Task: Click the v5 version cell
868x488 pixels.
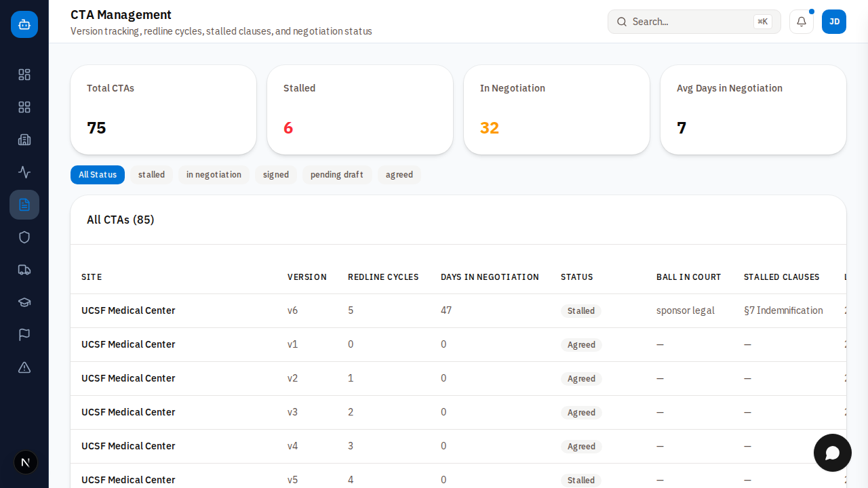Action: [292, 480]
